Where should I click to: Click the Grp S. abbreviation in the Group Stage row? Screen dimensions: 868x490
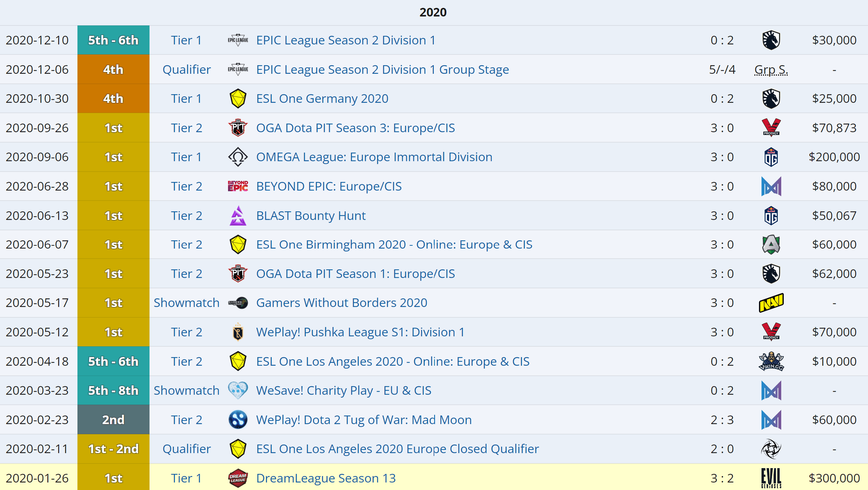pyautogui.click(x=771, y=70)
